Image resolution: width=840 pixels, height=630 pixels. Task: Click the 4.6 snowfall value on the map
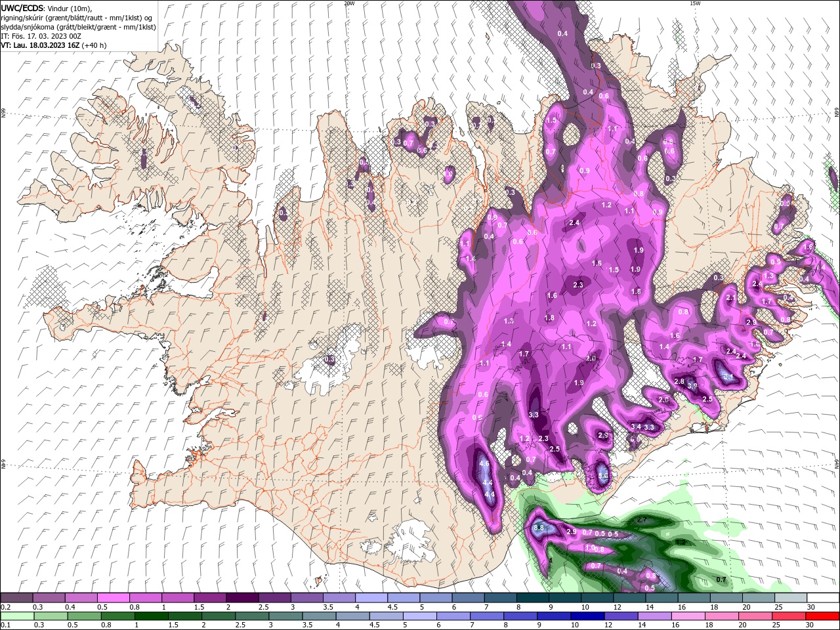click(x=485, y=463)
